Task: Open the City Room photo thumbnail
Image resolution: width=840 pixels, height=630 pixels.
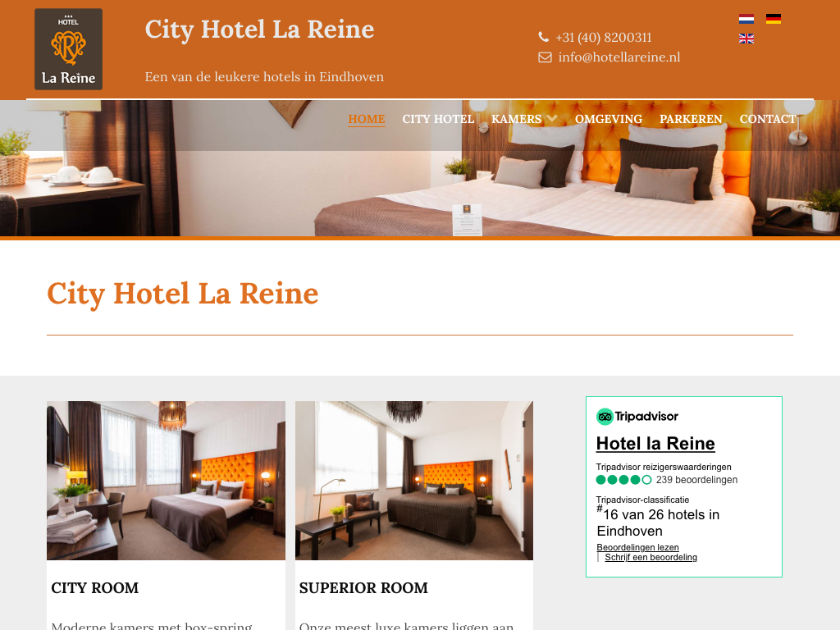Action: tap(166, 481)
